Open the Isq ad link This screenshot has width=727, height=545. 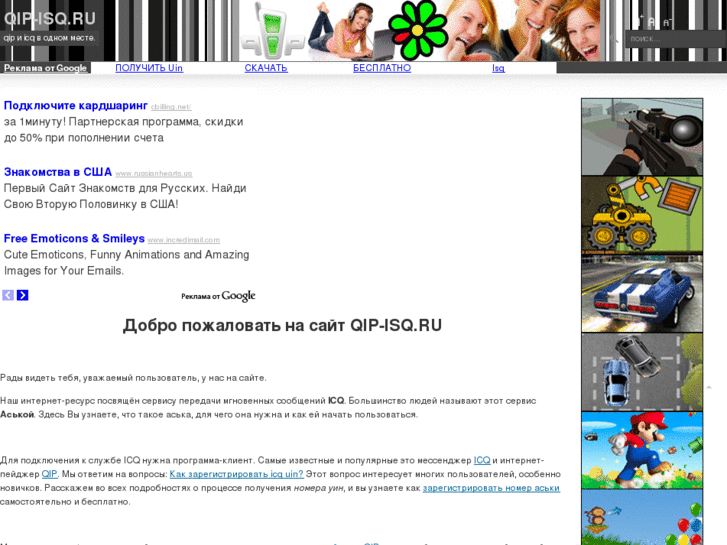tap(498, 68)
